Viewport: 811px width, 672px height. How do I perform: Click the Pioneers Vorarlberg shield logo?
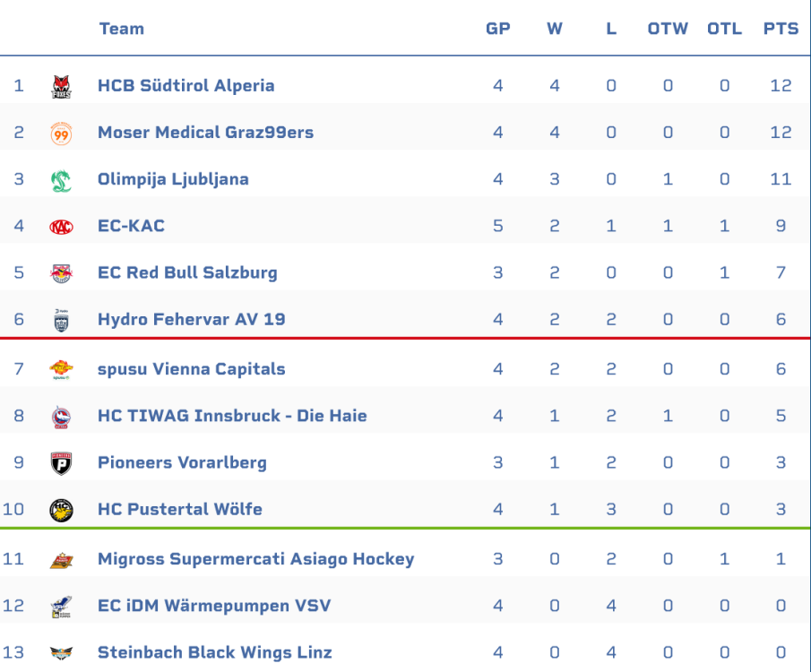click(61, 463)
